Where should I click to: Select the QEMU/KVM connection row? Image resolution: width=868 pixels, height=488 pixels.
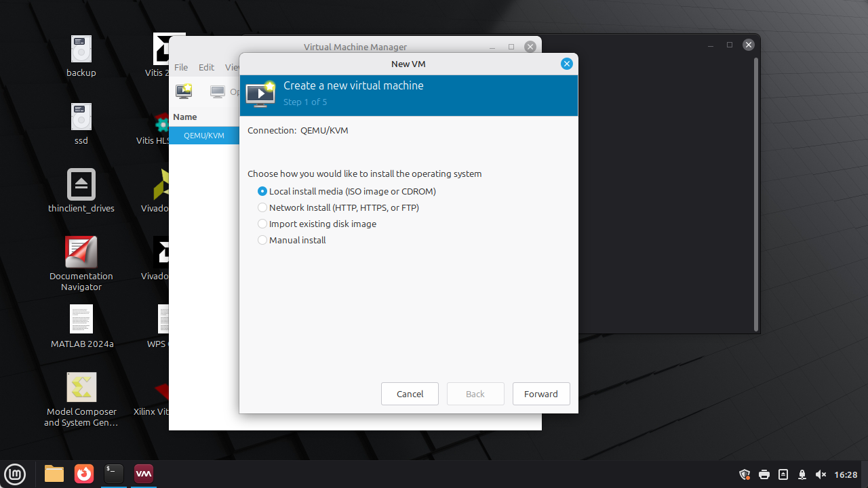pos(203,136)
